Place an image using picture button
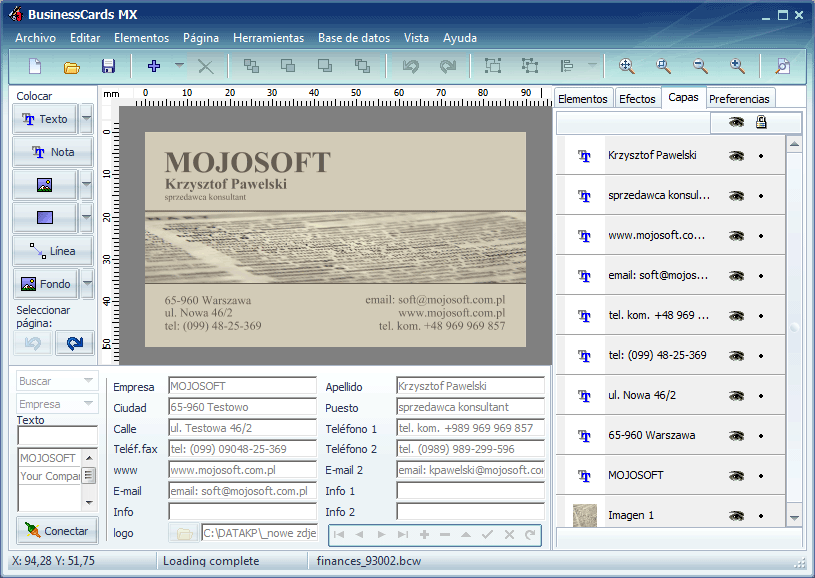 click(x=45, y=185)
